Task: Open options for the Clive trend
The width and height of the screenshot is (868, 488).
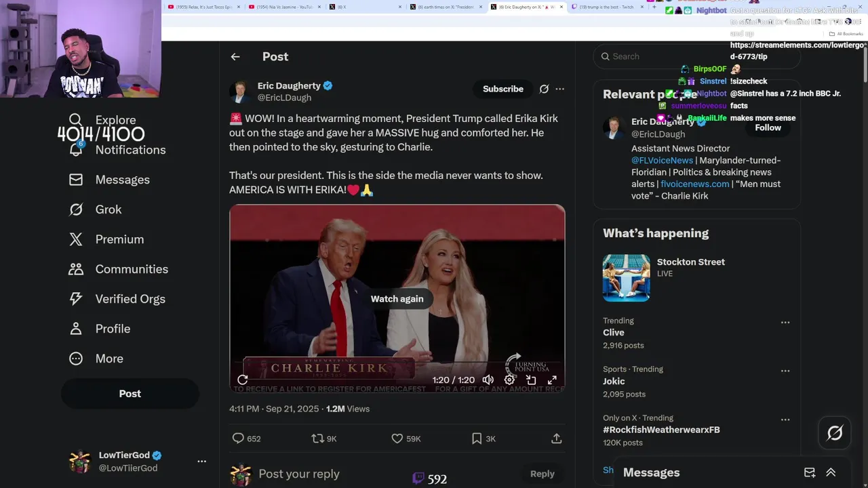Action: [x=785, y=323]
